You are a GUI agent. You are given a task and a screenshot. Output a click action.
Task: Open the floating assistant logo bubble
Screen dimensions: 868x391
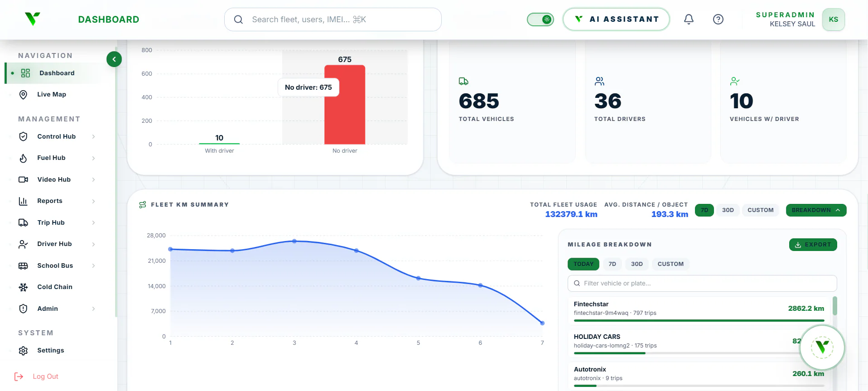822,348
